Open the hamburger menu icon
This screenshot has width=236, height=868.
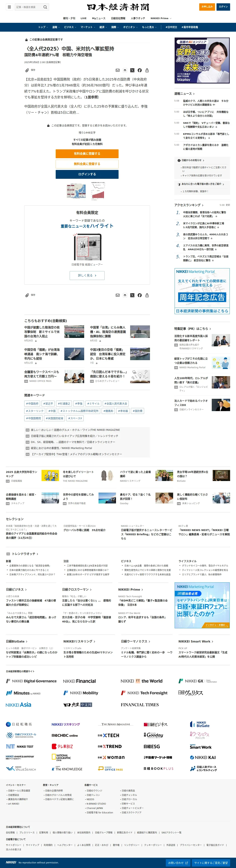(x=9, y=7)
